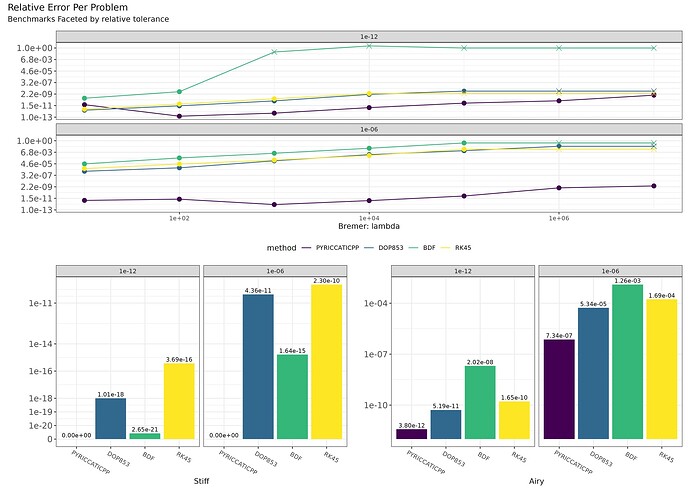Click the Airy x-axis title

tap(538, 481)
